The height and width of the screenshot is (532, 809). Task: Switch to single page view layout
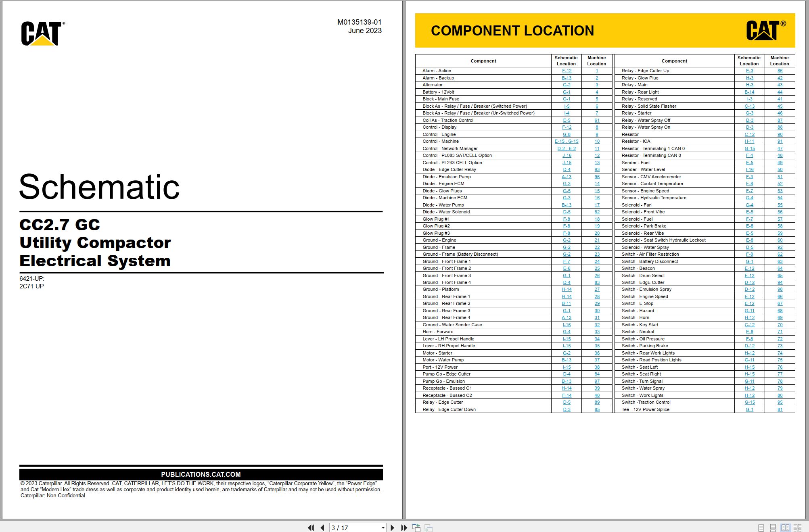tap(761, 528)
